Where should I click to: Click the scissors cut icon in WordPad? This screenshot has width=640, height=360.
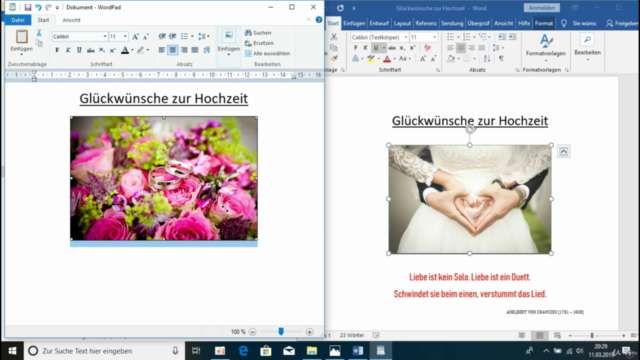39,33
